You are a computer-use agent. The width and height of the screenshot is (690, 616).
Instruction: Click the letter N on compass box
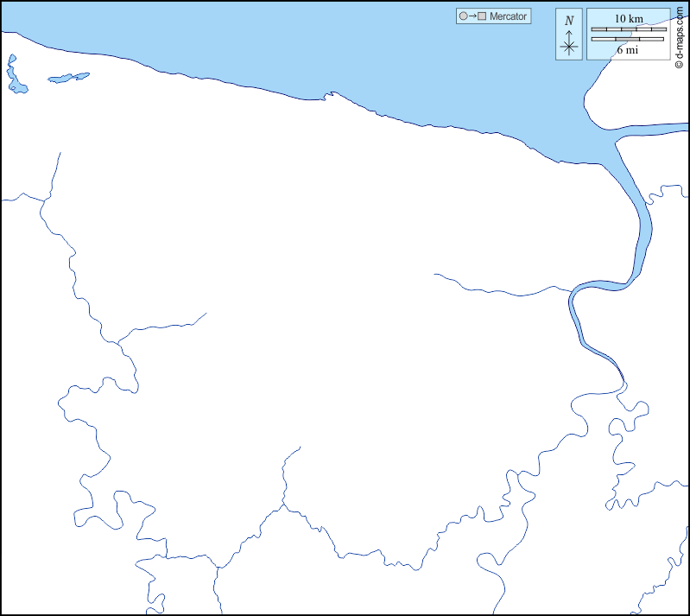[x=568, y=20]
